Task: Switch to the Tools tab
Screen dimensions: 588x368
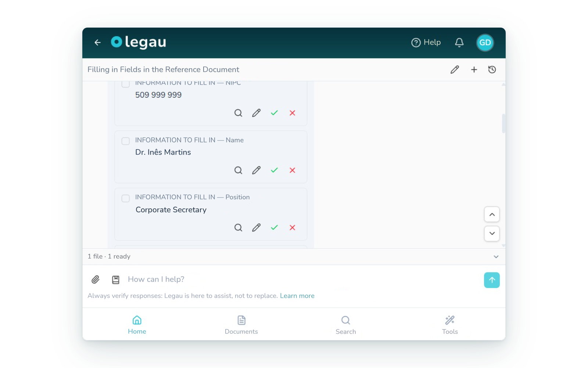Action: 450,325
